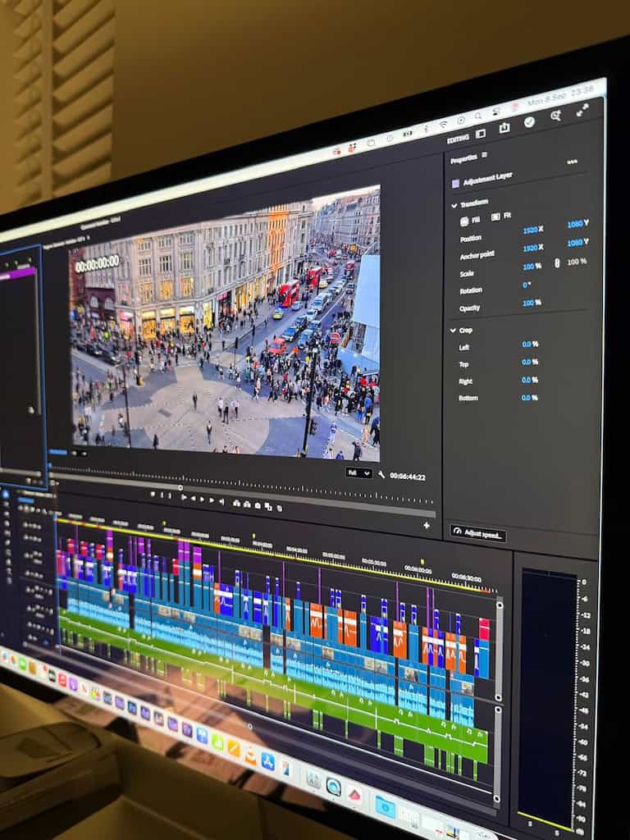Click the Comparison View icon
630x840 pixels.
268,507
